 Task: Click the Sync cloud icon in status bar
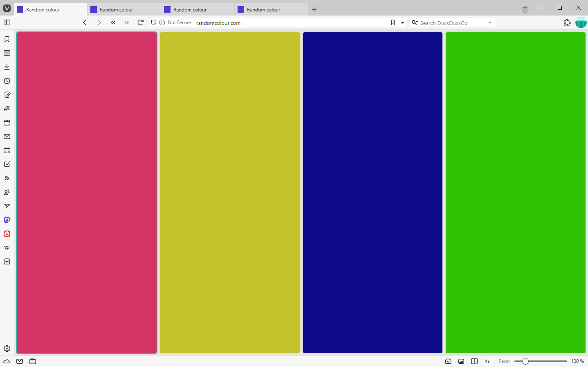tap(7, 361)
